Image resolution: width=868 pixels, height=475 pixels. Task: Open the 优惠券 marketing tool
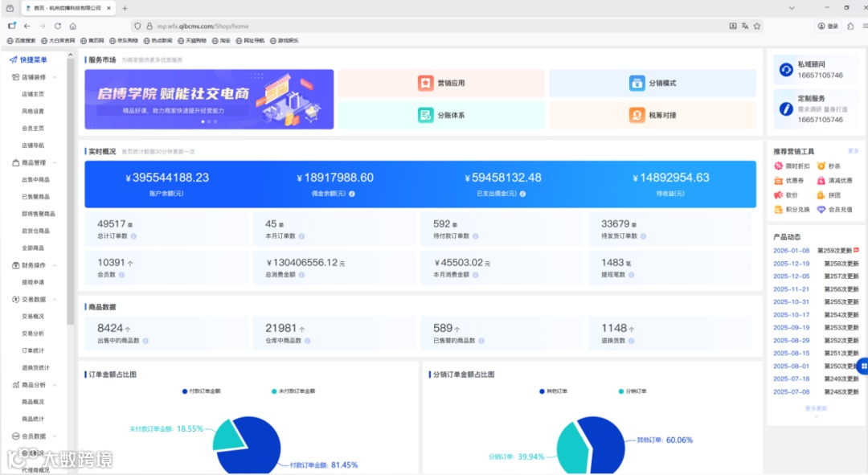pyautogui.click(x=789, y=181)
